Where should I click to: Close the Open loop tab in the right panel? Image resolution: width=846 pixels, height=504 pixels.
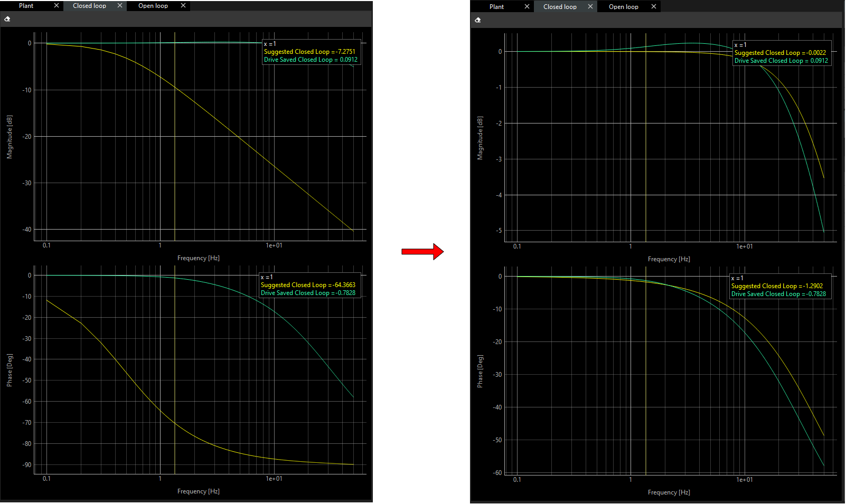654,7
